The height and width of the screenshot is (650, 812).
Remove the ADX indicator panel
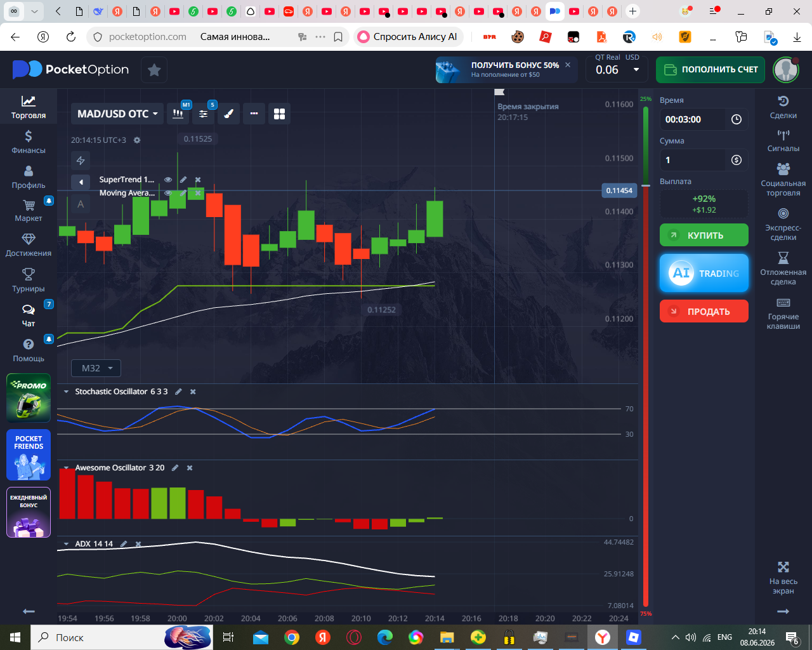[138, 544]
